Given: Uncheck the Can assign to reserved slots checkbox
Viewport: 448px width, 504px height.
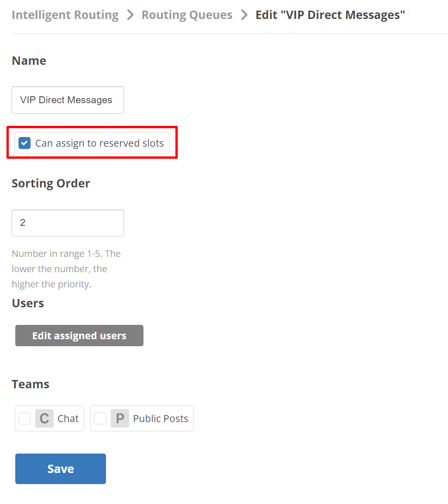Looking at the screenshot, I should [x=25, y=143].
